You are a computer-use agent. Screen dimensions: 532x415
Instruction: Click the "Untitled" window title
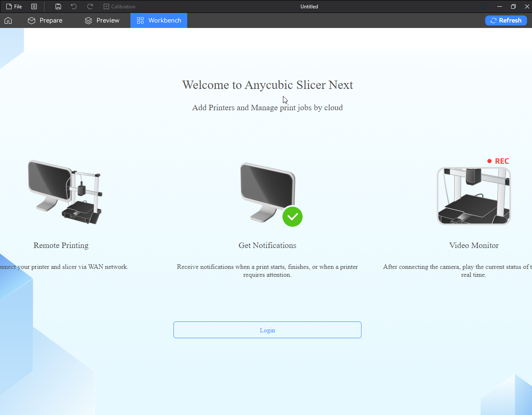[x=309, y=7]
